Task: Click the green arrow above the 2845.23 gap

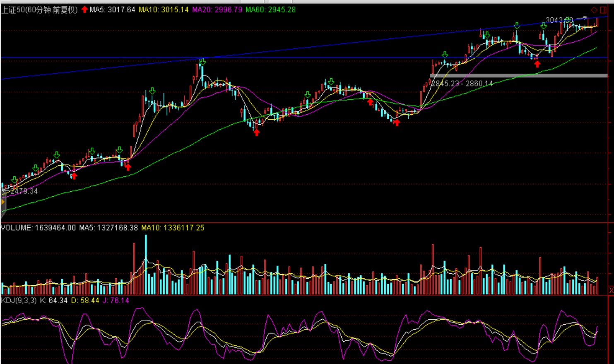Action: [x=445, y=55]
